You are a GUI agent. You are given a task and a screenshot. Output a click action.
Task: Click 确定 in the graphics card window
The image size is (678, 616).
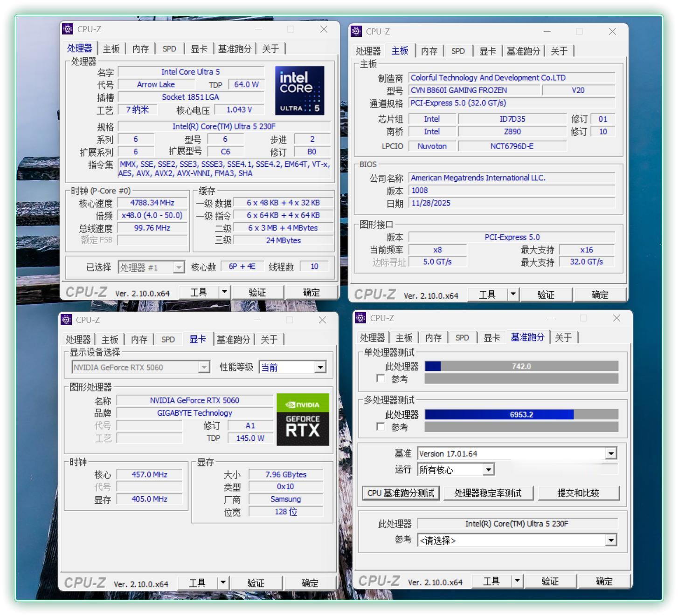(310, 583)
